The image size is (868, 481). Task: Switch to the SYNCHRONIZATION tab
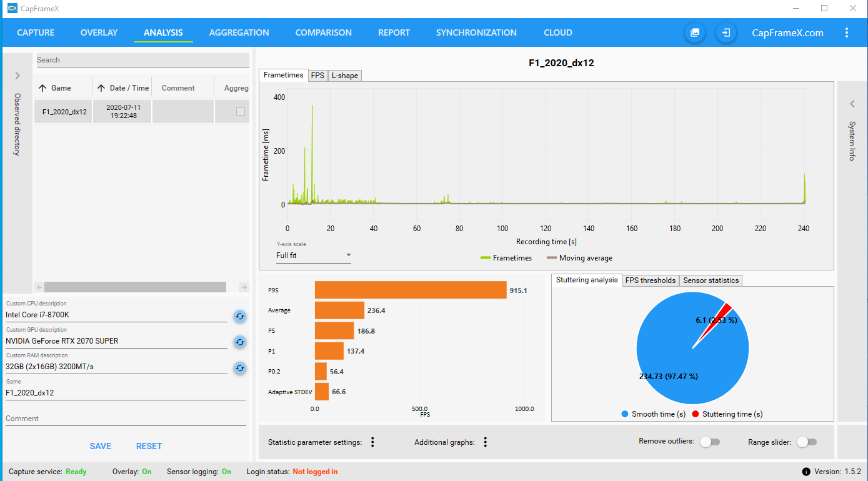point(476,32)
